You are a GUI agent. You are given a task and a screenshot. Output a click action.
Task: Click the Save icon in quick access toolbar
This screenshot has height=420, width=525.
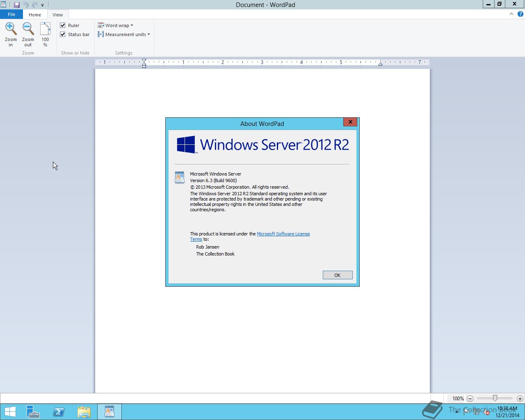click(x=17, y=5)
